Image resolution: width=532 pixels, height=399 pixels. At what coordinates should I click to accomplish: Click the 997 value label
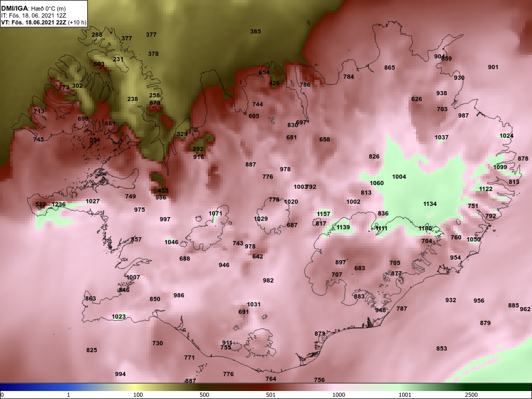click(165, 219)
